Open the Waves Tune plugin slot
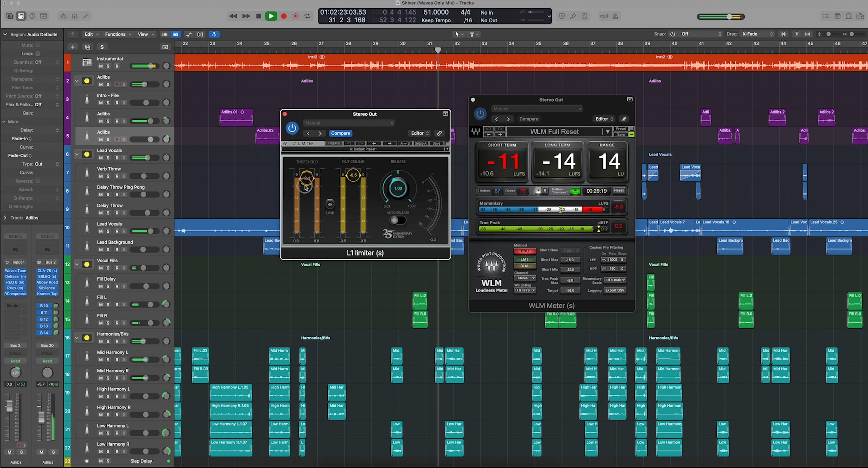 click(15, 271)
